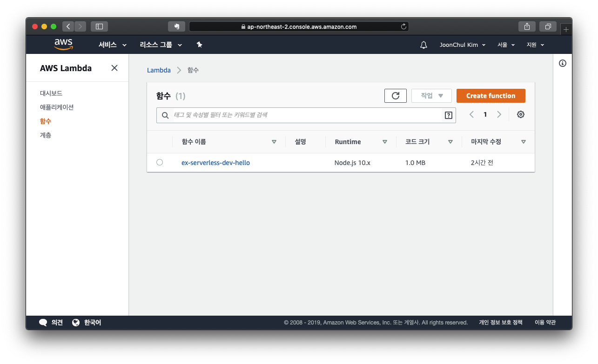The image size is (598, 364).
Task: Sort by Runtime column arrow
Action: point(385,142)
